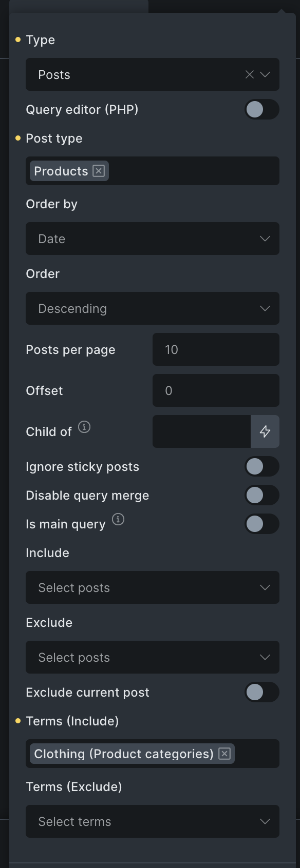Enable Ignore sticky posts
300x868 pixels.
click(262, 466)
